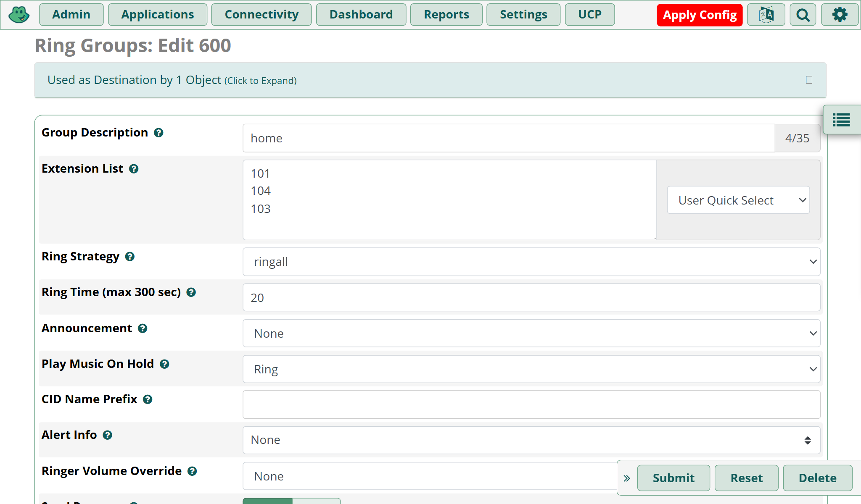This screenshot has height=504, width=861.
Task: Open the language selector icon
Action: click(x=766, y=15)
